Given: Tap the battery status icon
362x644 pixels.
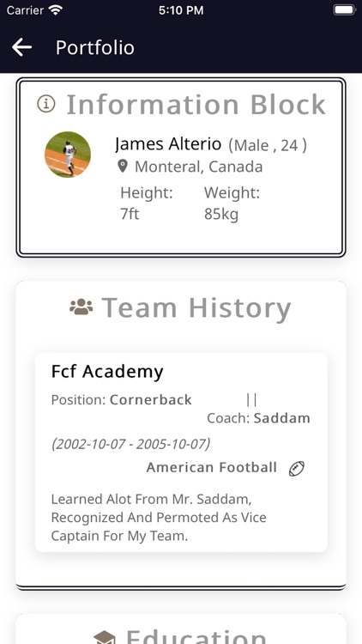Looking at the screenshot, I should click(343, 9).
